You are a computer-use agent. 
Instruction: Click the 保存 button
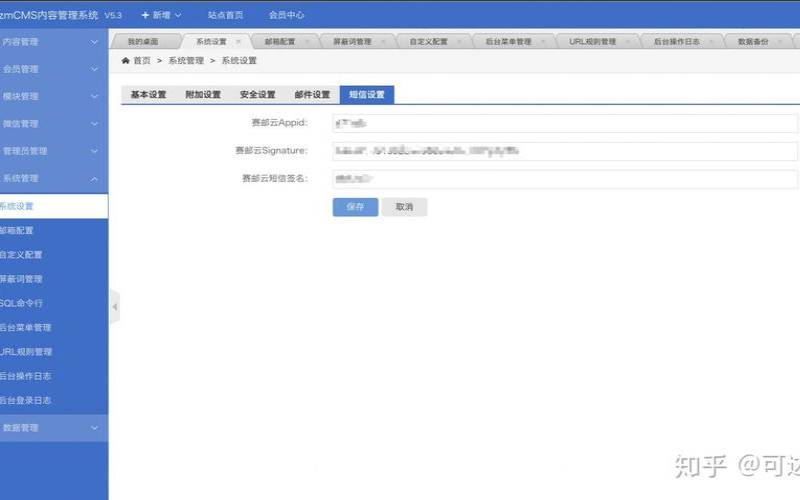point(355,207)
